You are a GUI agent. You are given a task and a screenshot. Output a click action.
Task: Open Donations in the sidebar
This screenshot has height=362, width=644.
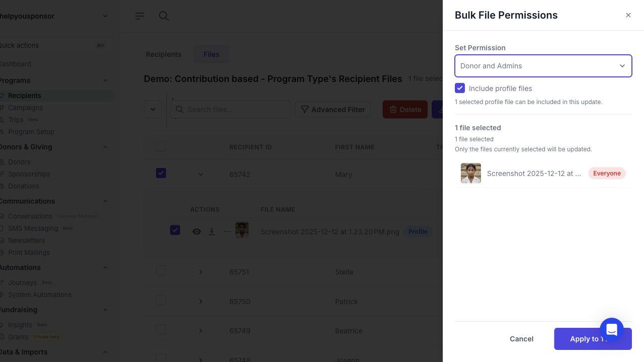coord(24,186)
